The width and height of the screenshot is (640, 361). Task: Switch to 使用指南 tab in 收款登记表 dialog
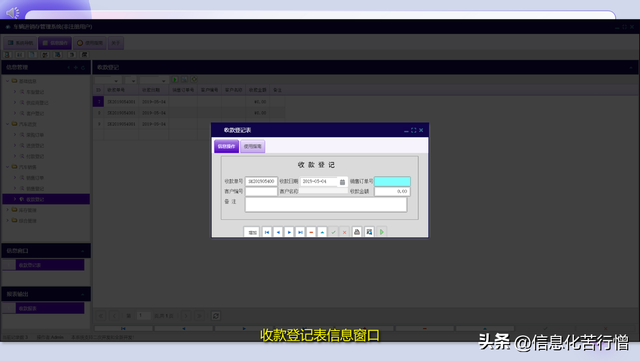coord(253,146)
